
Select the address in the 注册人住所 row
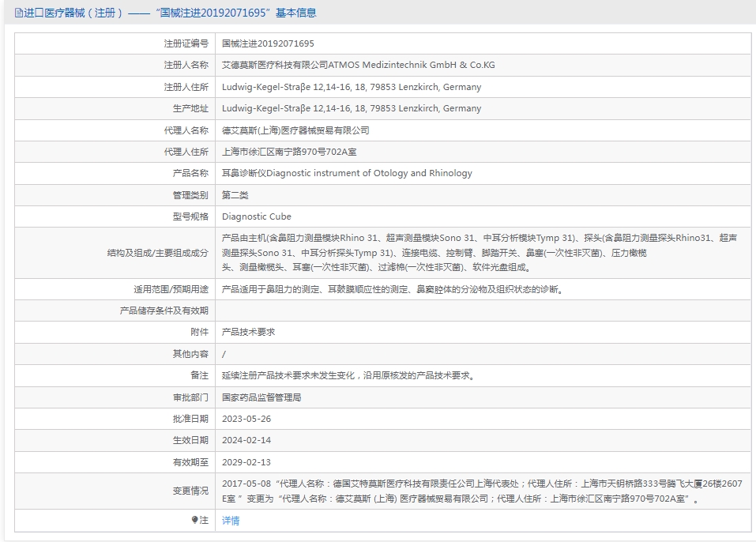click(x=352, y=87)
